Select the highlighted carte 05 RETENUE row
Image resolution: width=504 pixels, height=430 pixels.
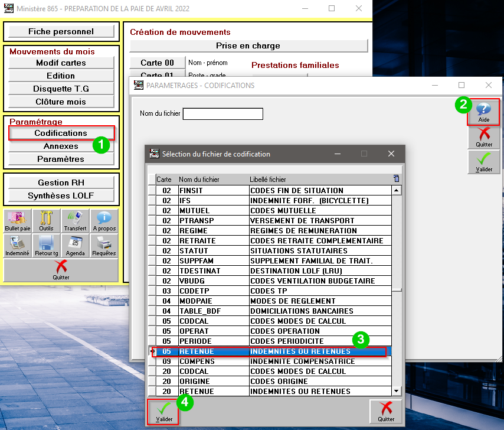pyautogui.click(x=269, y=351)
